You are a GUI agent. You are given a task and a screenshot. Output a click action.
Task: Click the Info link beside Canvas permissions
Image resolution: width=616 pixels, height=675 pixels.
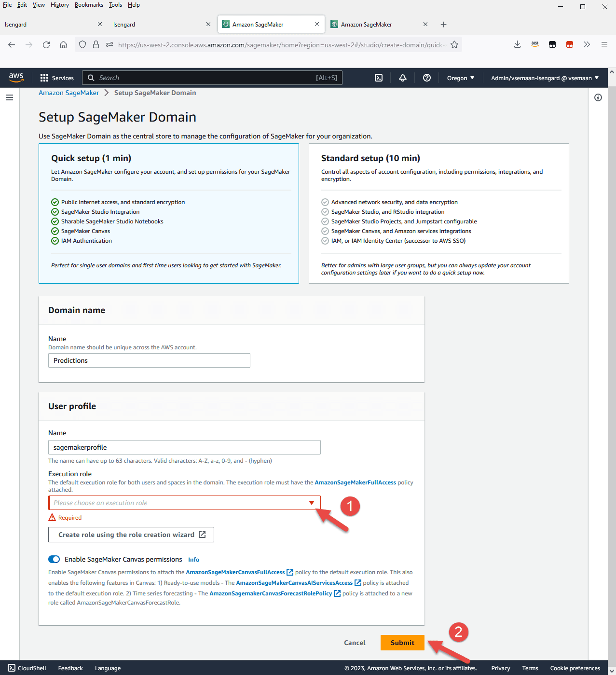coord(193,560)
